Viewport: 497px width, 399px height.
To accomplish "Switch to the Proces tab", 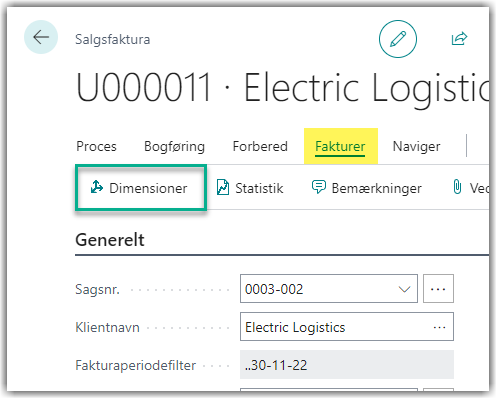I will 96,146.
